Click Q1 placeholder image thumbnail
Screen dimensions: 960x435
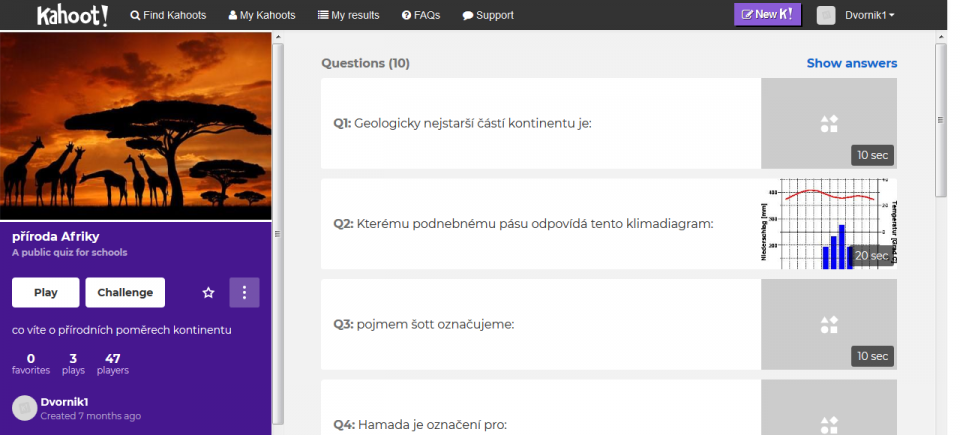click(x=829, y=123)
